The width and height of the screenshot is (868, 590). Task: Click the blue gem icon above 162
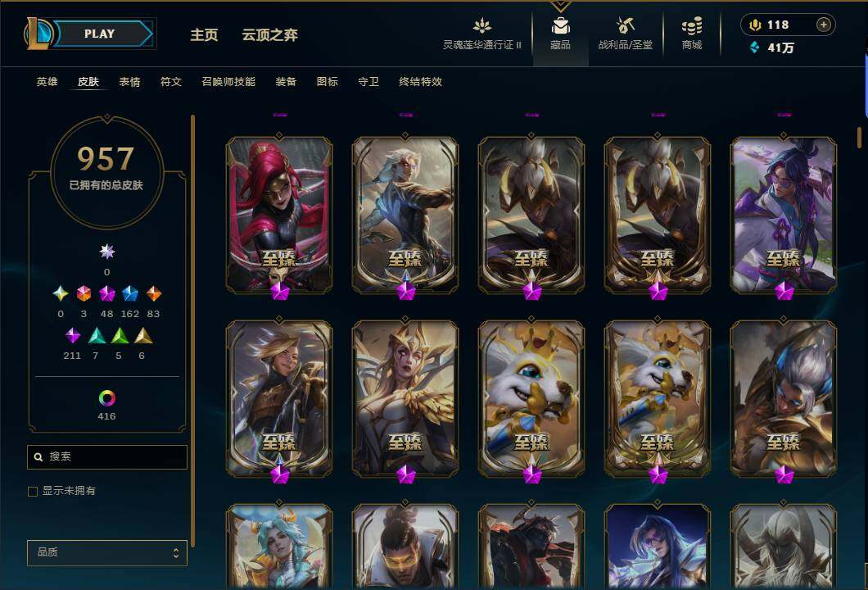[130, 293]
